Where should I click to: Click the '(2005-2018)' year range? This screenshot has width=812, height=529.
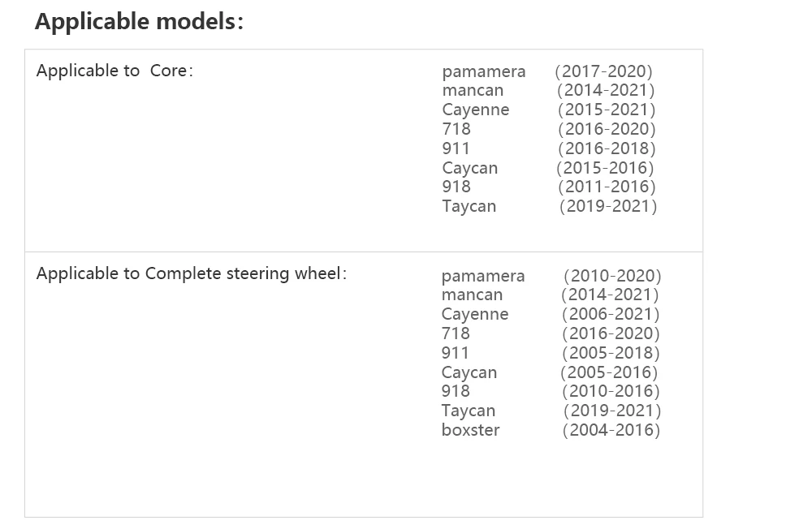click(611, 353)
